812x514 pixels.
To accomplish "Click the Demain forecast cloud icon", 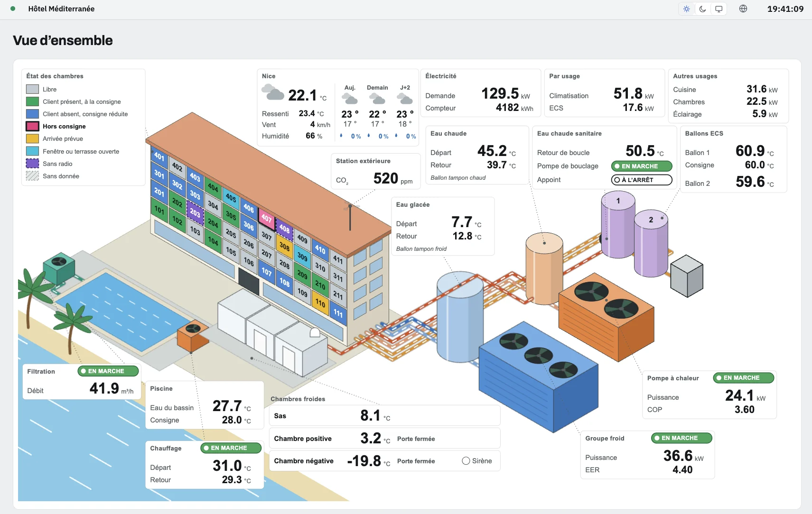I will click(x=377, y=99).
